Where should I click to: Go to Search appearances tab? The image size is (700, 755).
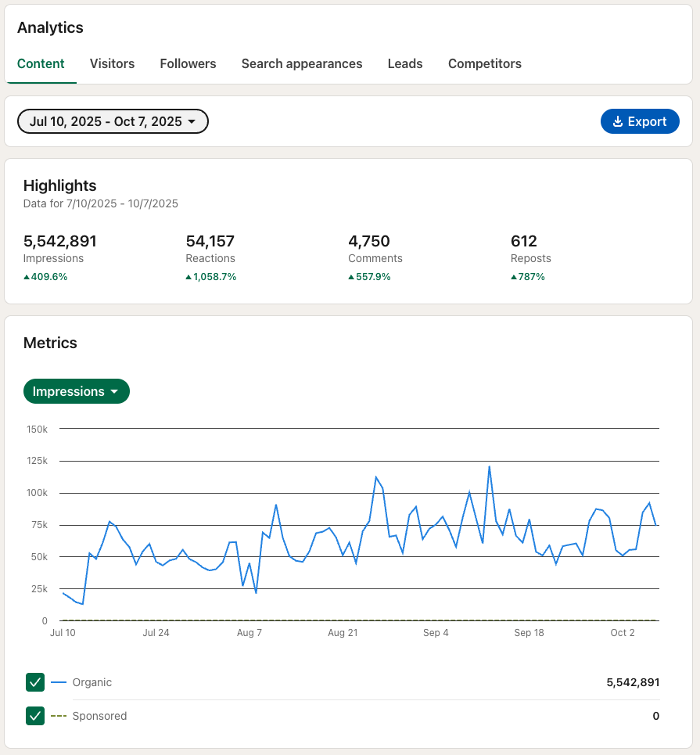pos(301,64)
